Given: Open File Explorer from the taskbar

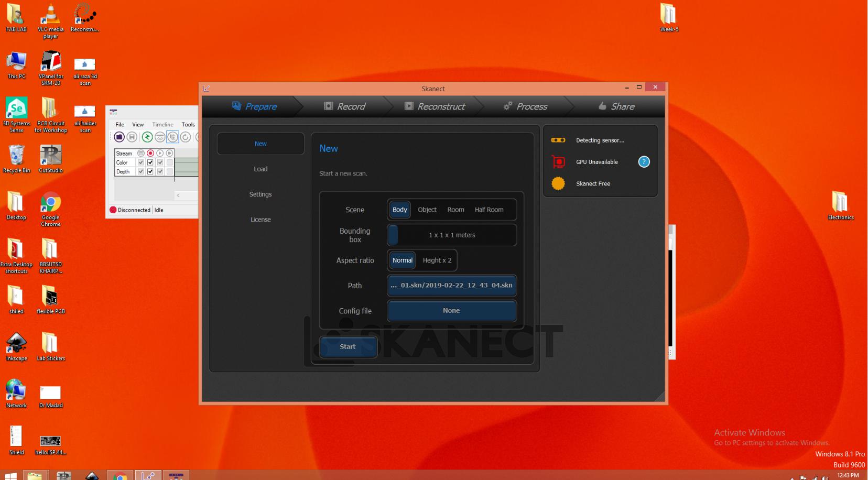Looking at the screenshot, I should 35,475.
